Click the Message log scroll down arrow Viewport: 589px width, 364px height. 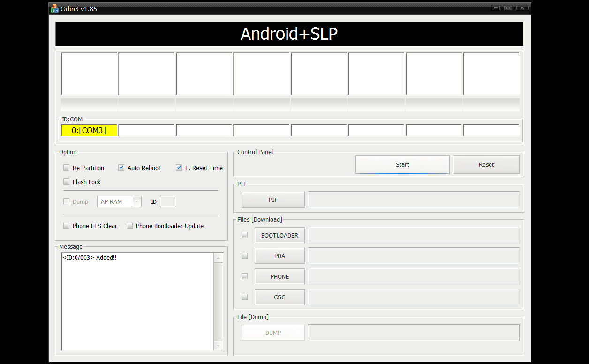pos(218,346)
